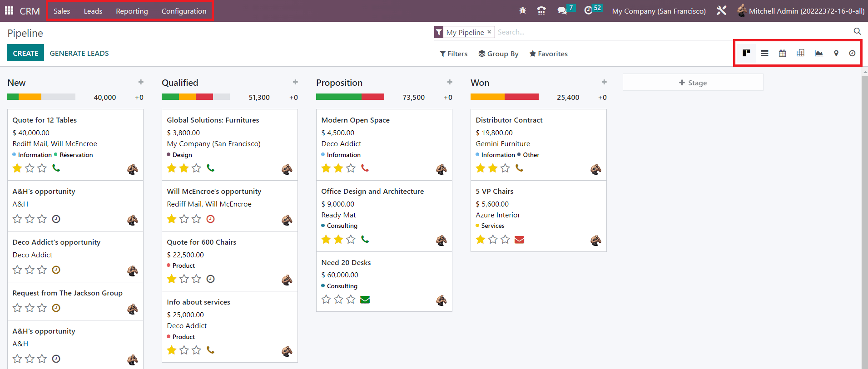Open the apps grid menu
The image size is (868, 369).
tap(9, 10)
